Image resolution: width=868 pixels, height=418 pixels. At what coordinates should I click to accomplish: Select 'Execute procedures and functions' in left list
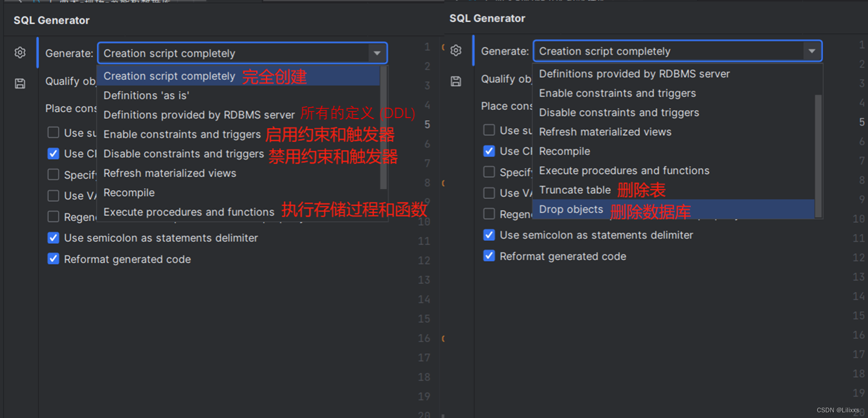click(239, 212)
